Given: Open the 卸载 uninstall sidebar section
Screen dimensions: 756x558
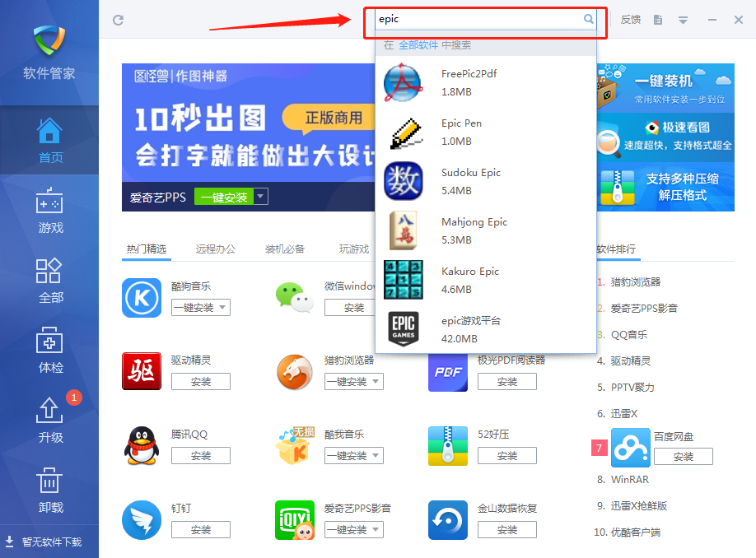Looking at the screenshot, I should [x=50, y=492].
